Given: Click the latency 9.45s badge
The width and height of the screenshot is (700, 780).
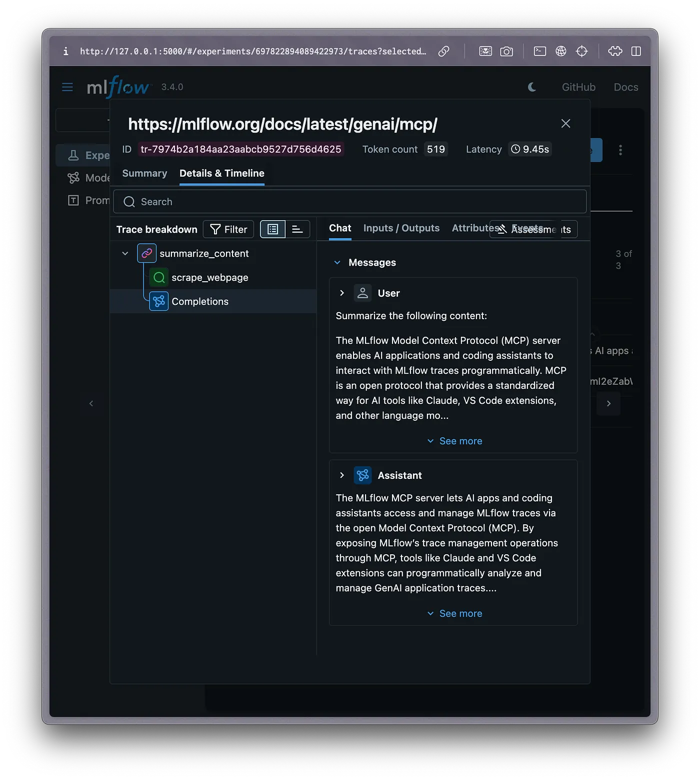Looking at the screenshot, I should point(530,149).
